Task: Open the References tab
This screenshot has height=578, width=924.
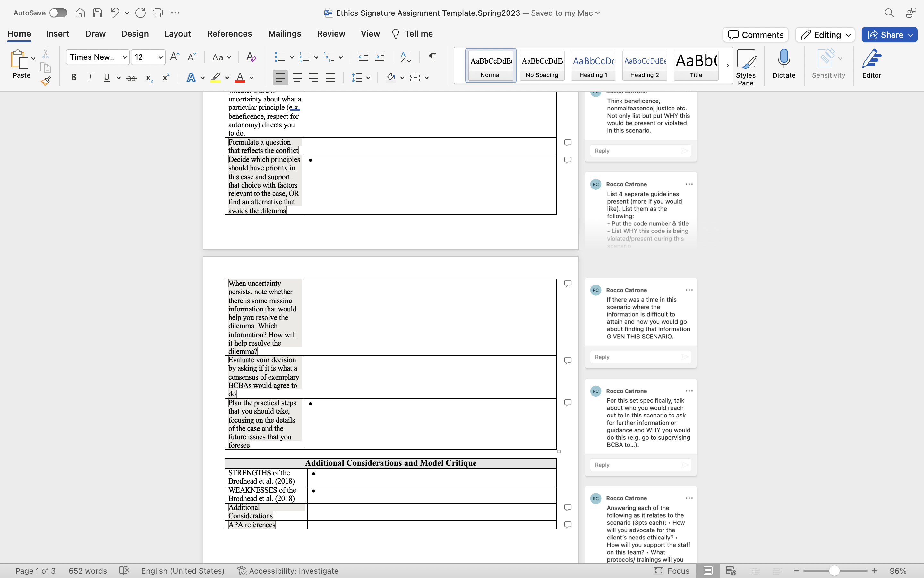Action: coord(229,34)
